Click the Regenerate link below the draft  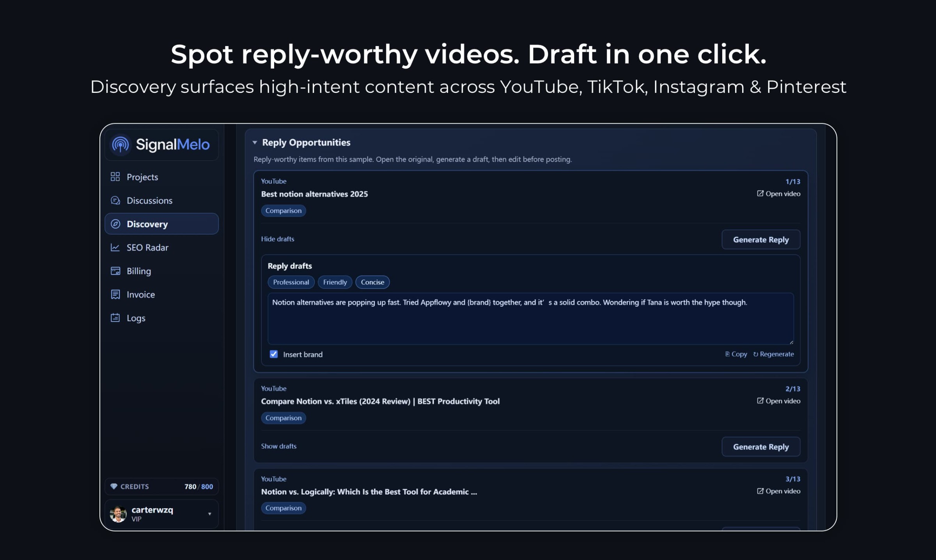click(773, 354)
